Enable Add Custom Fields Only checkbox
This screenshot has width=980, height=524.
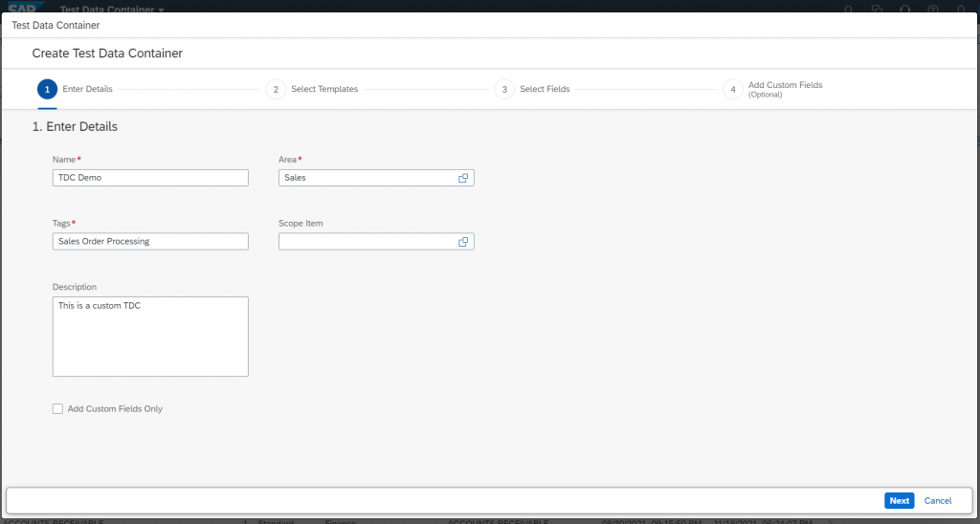[x=58, y=408]
